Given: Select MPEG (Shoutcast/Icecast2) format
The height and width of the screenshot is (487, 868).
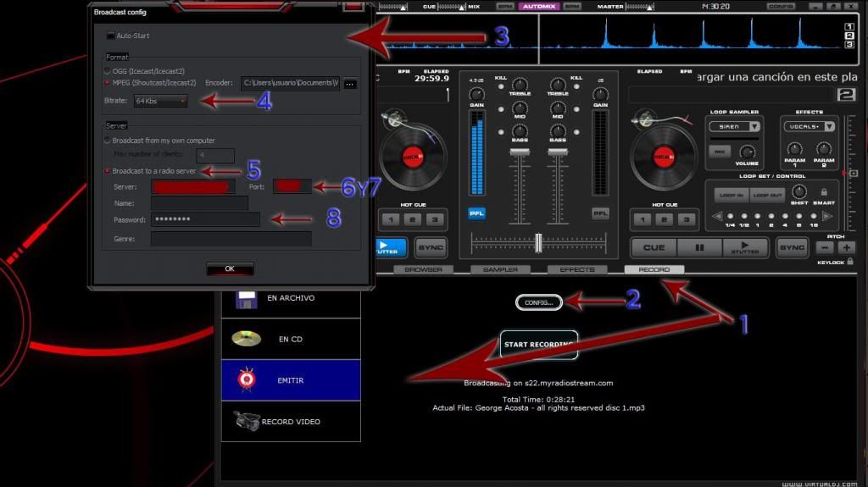Looking at the screenshot, I should (108, 82).
